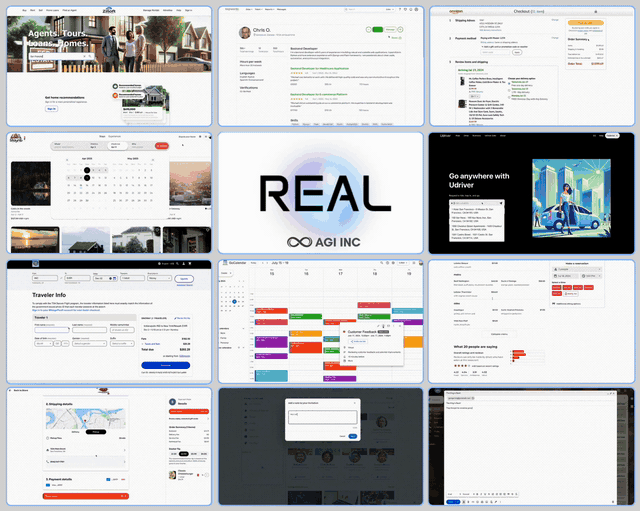Viewport: 640px width, 511px height.
Task: Go to previous month in stays date picker
Action: pos(67,160)
